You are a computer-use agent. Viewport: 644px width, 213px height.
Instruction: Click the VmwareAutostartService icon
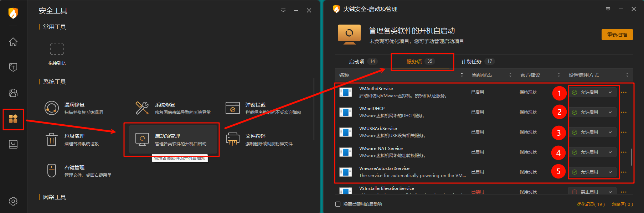[346, 172]
